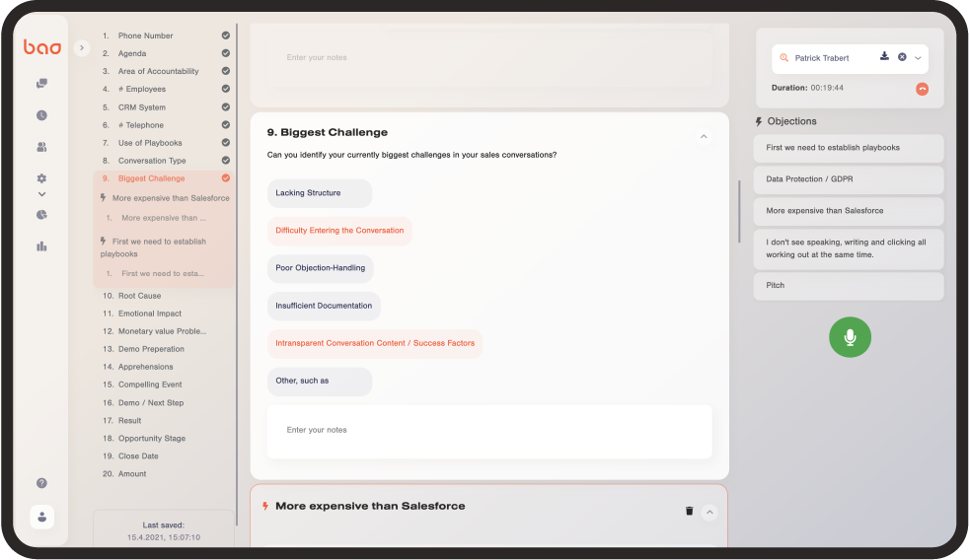Open the contacts people icon in sidebar
This screenshot has width=969, height=560.
[41, 147]
